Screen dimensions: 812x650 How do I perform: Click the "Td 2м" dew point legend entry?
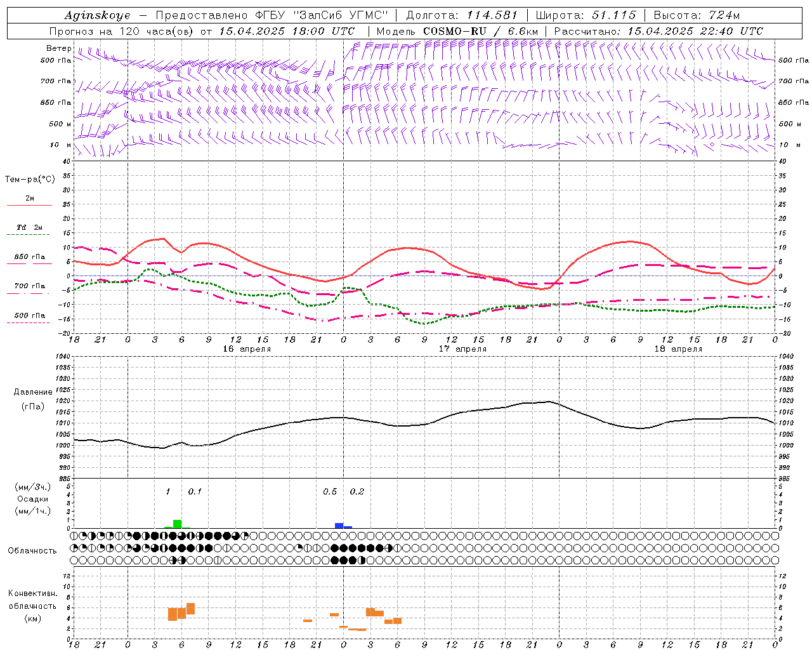(x=29, y=227)
